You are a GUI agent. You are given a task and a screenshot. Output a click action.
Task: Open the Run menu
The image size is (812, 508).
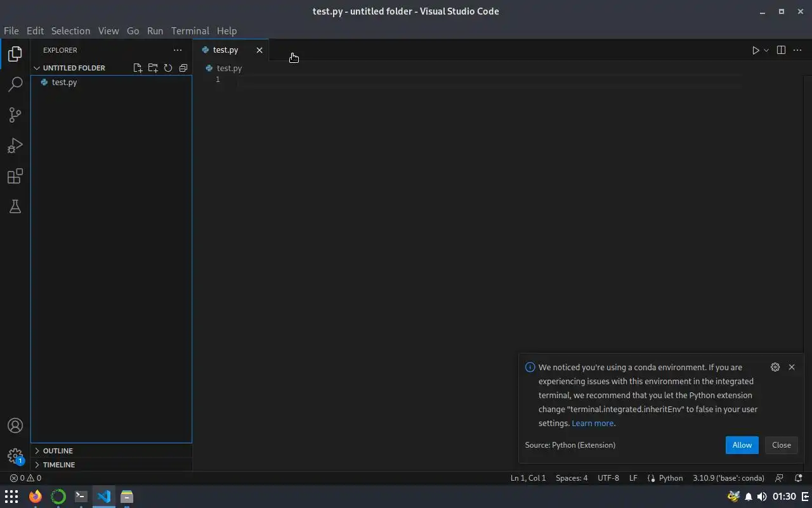click(155, 30)
